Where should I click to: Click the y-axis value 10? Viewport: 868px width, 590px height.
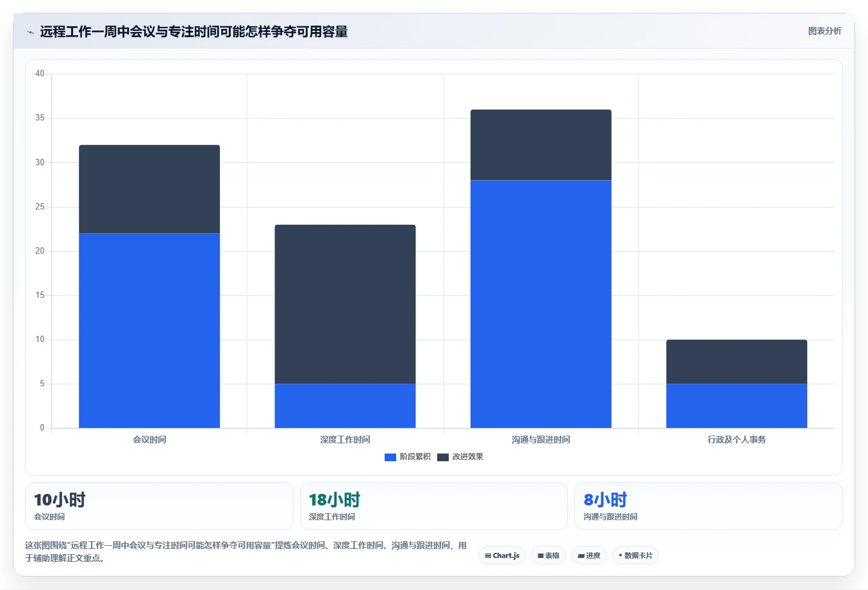click(40, 340)
